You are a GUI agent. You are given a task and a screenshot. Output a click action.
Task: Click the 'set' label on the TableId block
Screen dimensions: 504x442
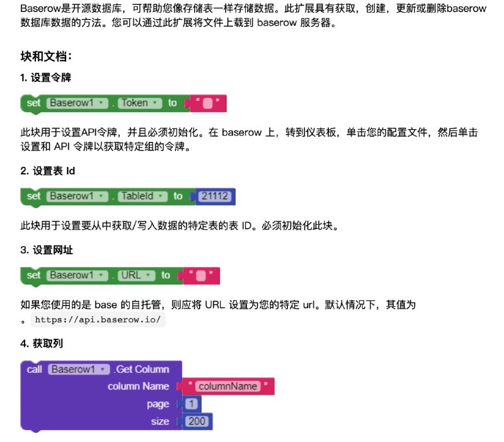[33, 196]
